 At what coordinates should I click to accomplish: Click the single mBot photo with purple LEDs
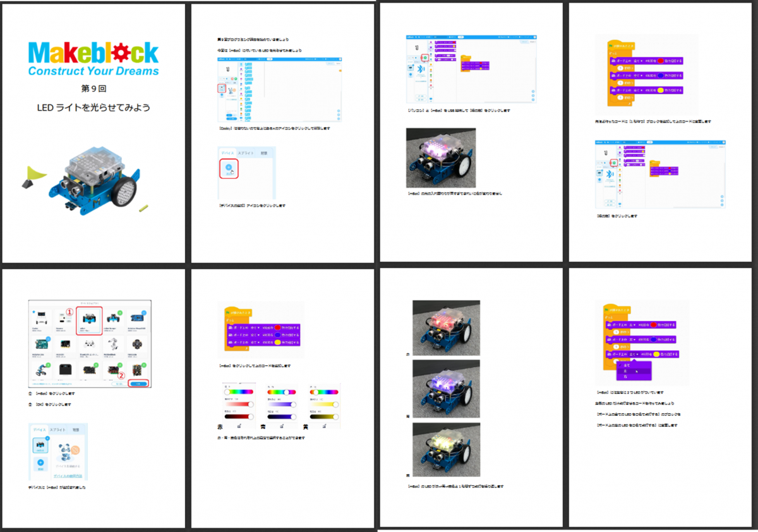coord(441,157)
